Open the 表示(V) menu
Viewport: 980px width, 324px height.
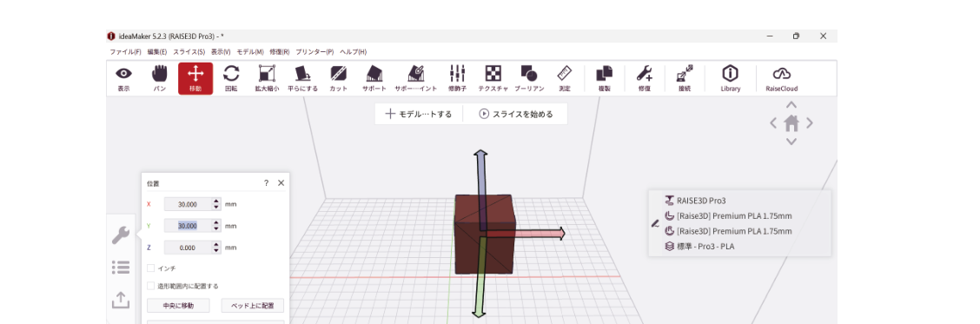click(x=221, y=52)
